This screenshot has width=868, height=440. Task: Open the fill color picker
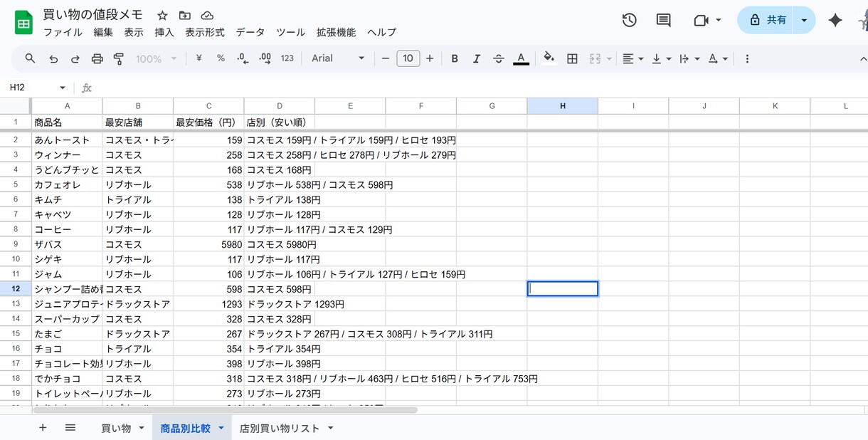[x=549, y=58]
